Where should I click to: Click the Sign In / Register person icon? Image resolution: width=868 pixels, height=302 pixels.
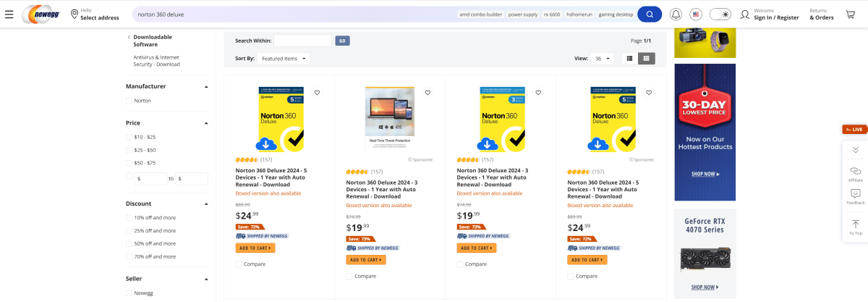[745, 14]
